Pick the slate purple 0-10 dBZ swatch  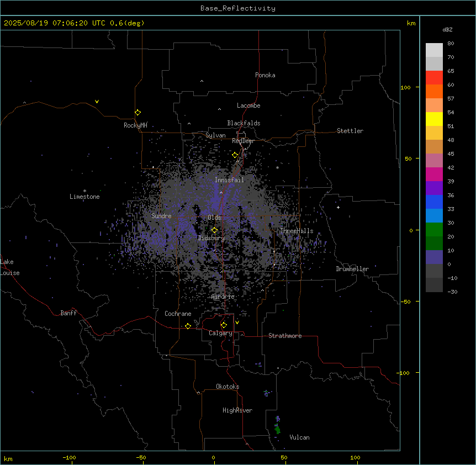[x=434, y=257]
